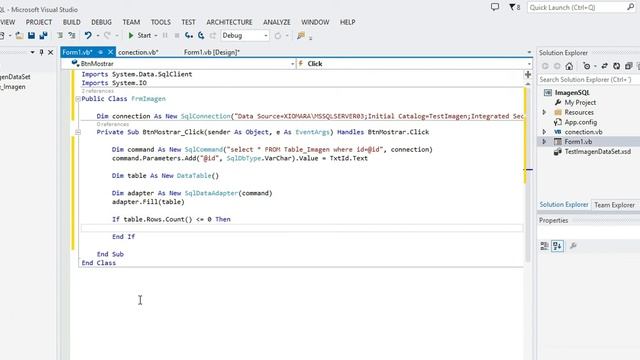The image size is (640, 360).
Task: Uncomment selected lines icon
Action: pyautogui.click(x=72, y=36)
